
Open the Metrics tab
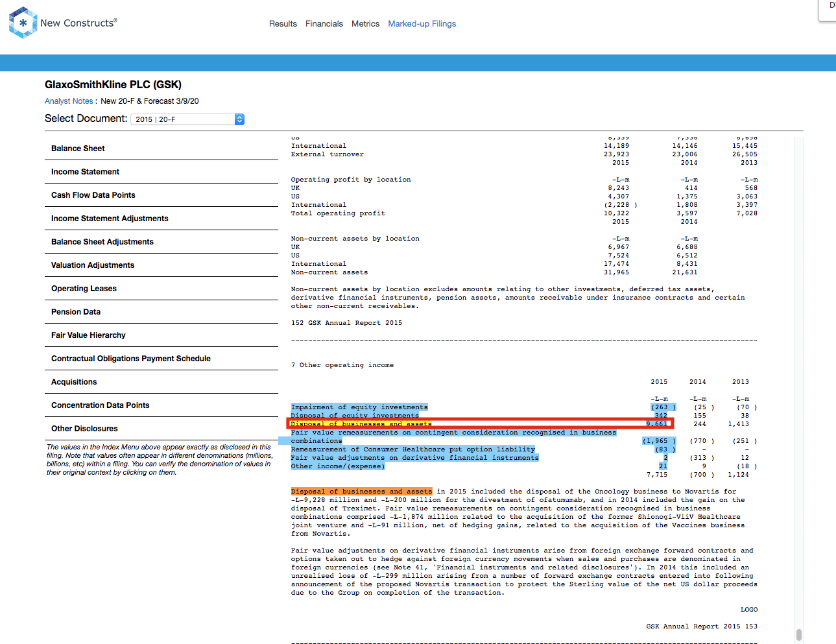(365, 23)
